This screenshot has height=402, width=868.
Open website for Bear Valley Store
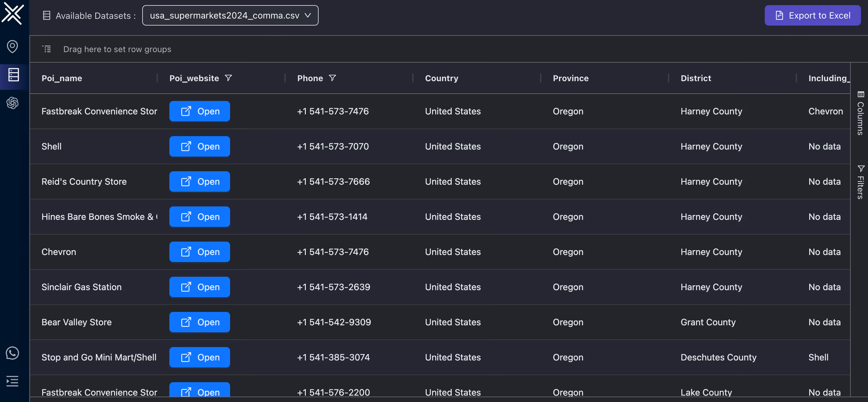(199, 322)
